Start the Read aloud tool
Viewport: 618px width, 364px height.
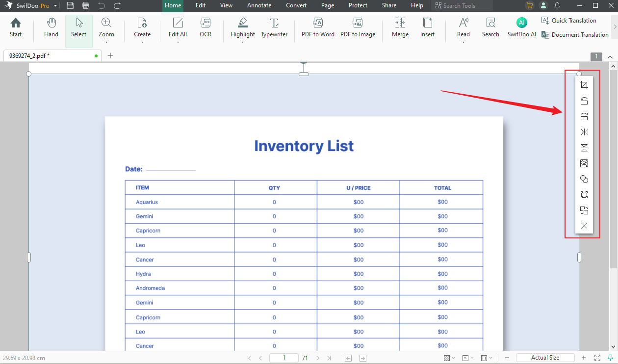click(x=463, y=27)
